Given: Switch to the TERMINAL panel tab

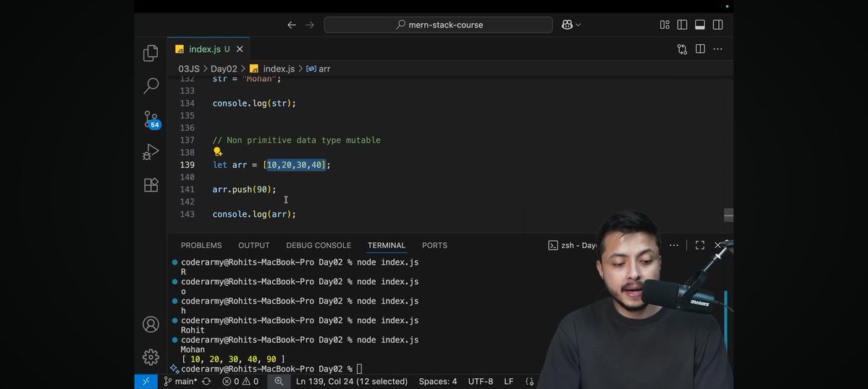Looking at the screenshot, I should tap(387, 245).
